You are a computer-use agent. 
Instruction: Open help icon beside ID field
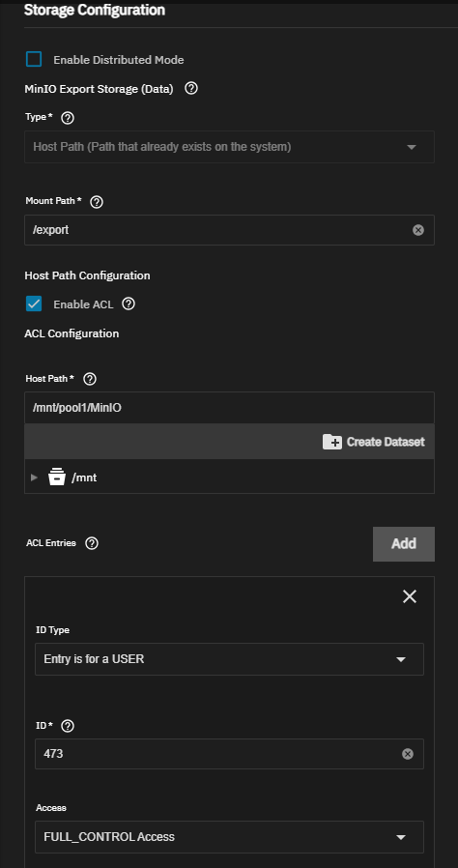[68, 726]
